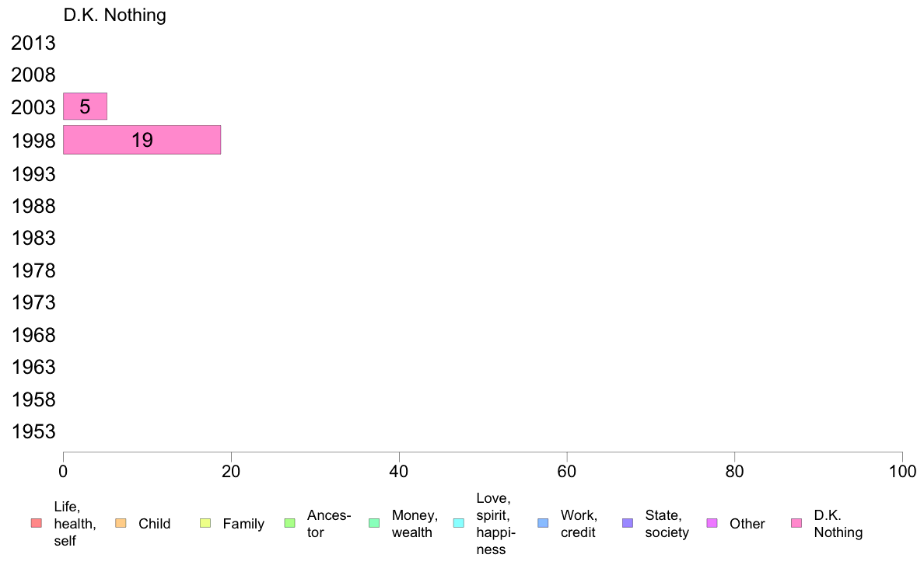Click the pink D.K. Nothing legend swatch
The height and width of the screenshot is (572, 924).
coord(796,523)
